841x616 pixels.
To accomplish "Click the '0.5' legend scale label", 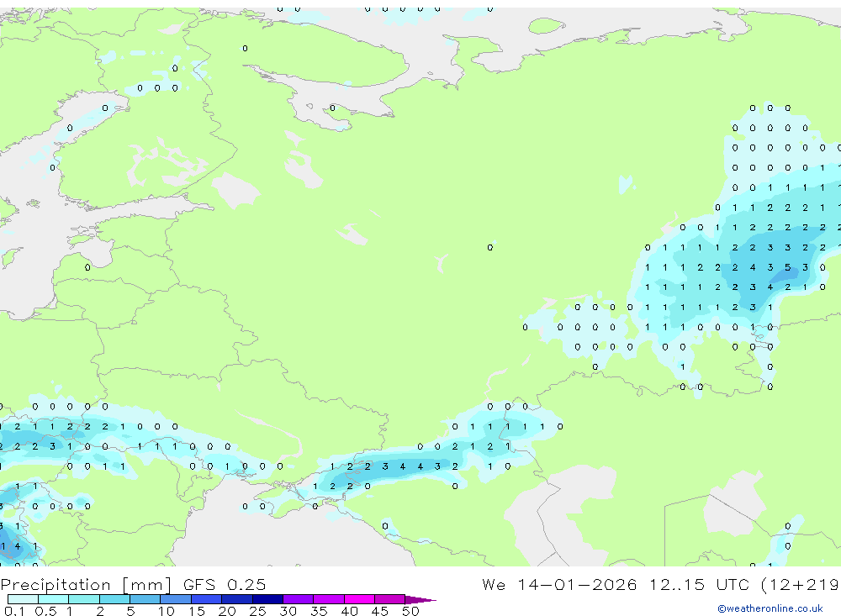I will [45, 611].
